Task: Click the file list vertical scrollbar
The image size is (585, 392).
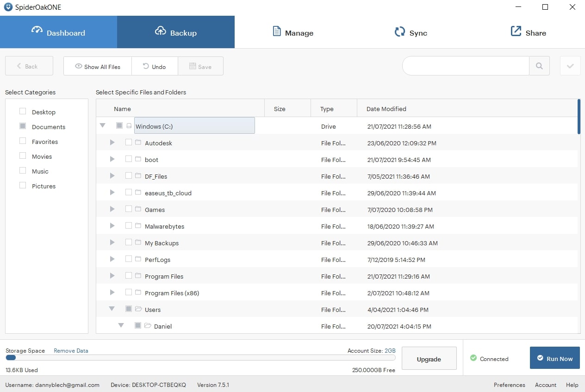Action: (579, 117)
